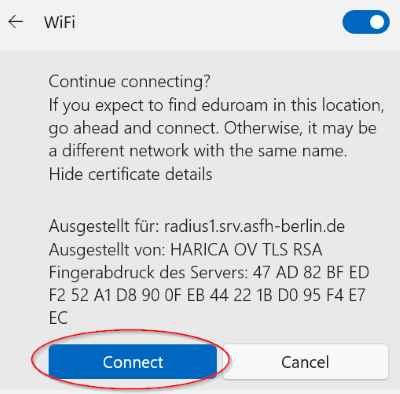Cancel the eduroam connection prompt
Screen dimensions: 400x394
(305, 362)
